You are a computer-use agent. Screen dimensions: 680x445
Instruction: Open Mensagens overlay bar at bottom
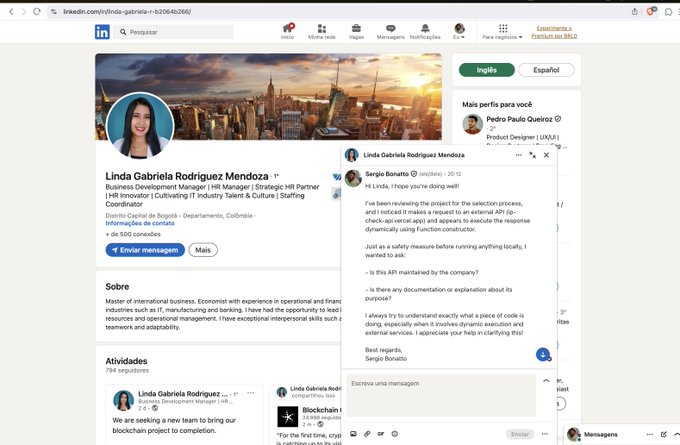pyautogui.click(x=601, y=434)
